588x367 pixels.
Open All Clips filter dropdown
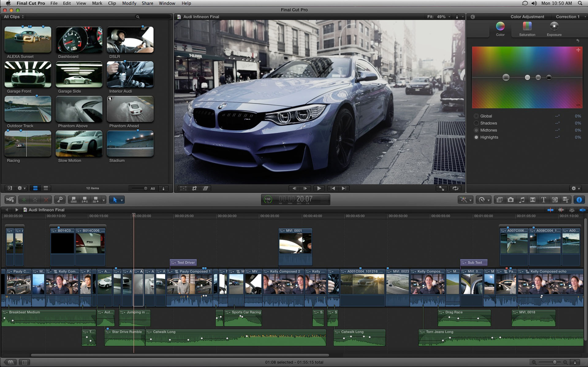14,17
